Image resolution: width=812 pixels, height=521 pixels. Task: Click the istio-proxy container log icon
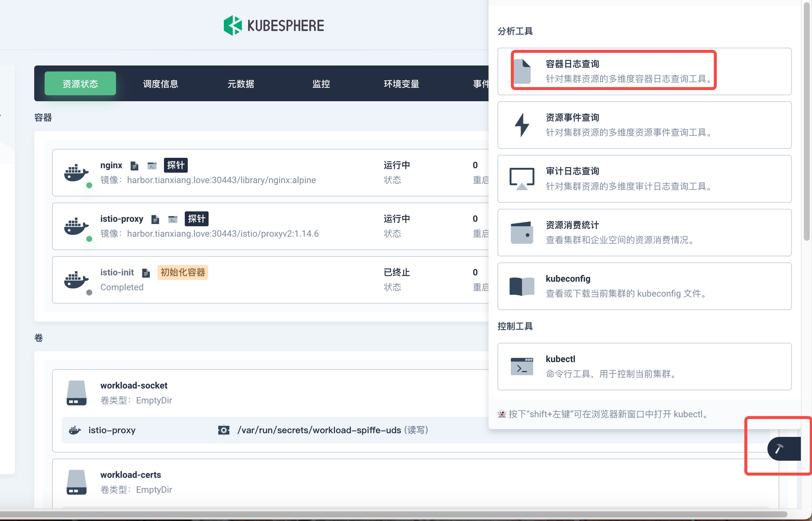point(155,220)
